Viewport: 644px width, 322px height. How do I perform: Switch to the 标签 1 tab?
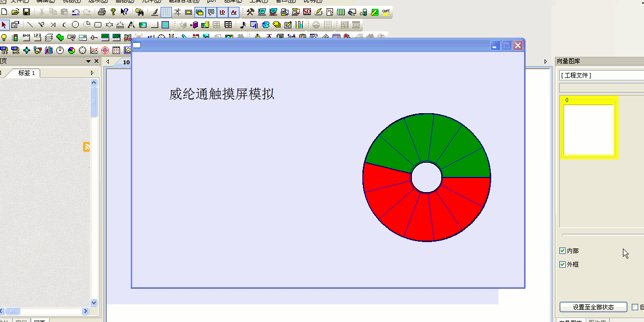pyautogui.click(x=26, y=73)
